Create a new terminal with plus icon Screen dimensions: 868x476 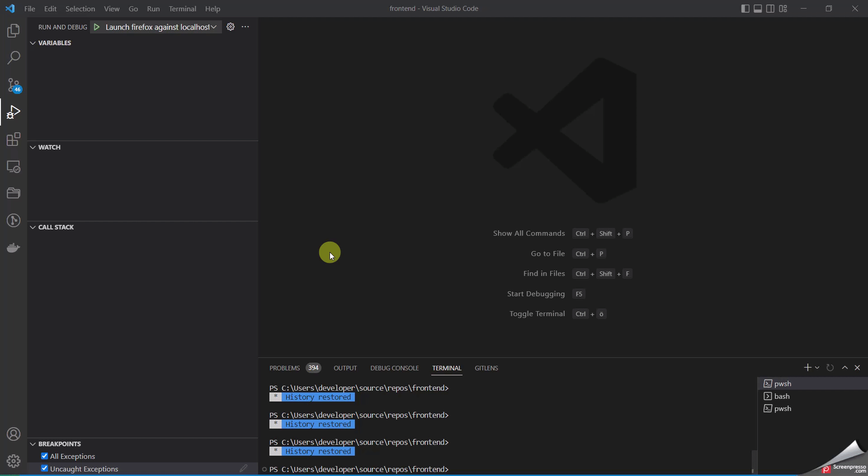pos(807,368)
